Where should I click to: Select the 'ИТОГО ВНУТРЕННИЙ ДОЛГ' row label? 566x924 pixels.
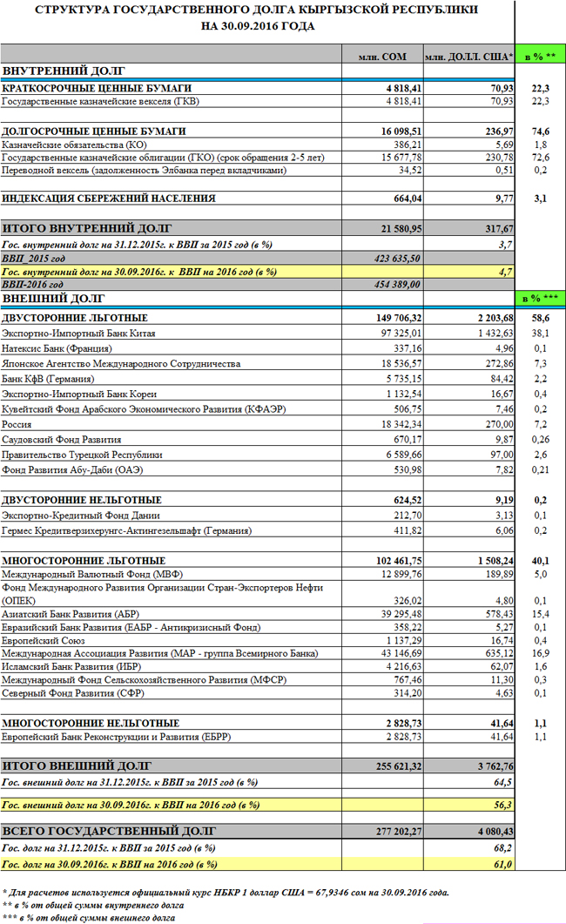(86, 228)
